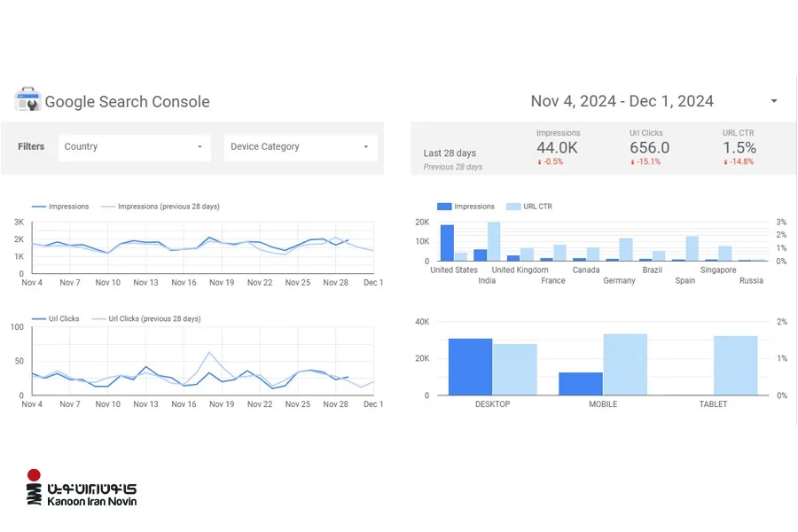Click the URL CTR legend swatch in country chart
Image resolution: width=798 pixels, height=532 pixels.
click(x=513, y=207)
